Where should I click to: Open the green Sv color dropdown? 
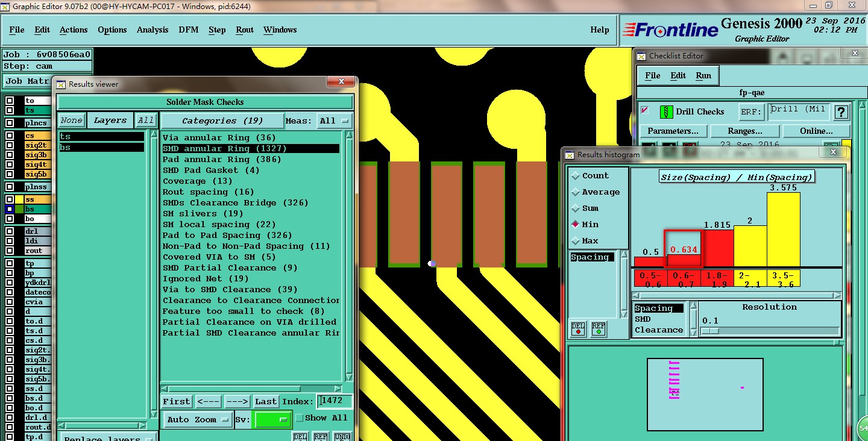click(273, 420)
